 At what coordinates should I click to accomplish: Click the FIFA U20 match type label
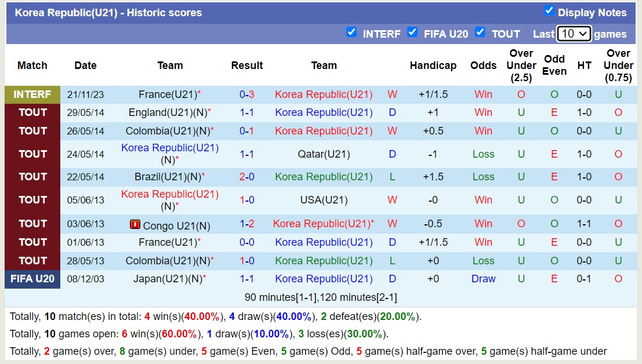coord(32,279)
